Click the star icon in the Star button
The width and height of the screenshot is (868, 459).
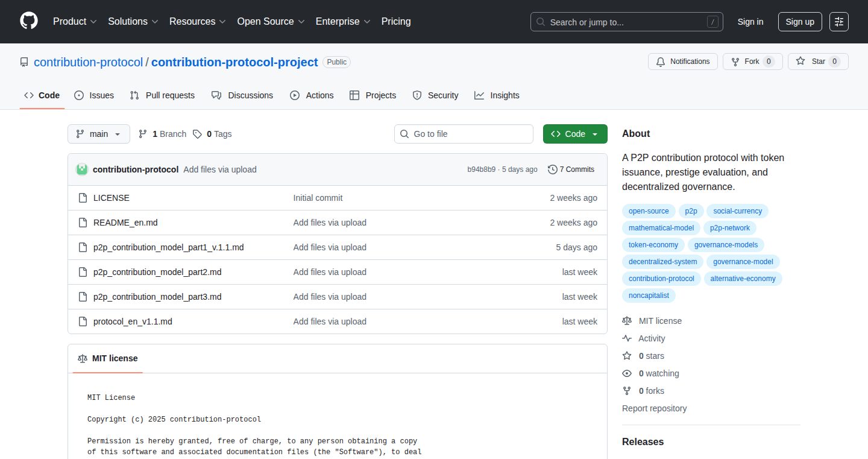tap(800, 62)
